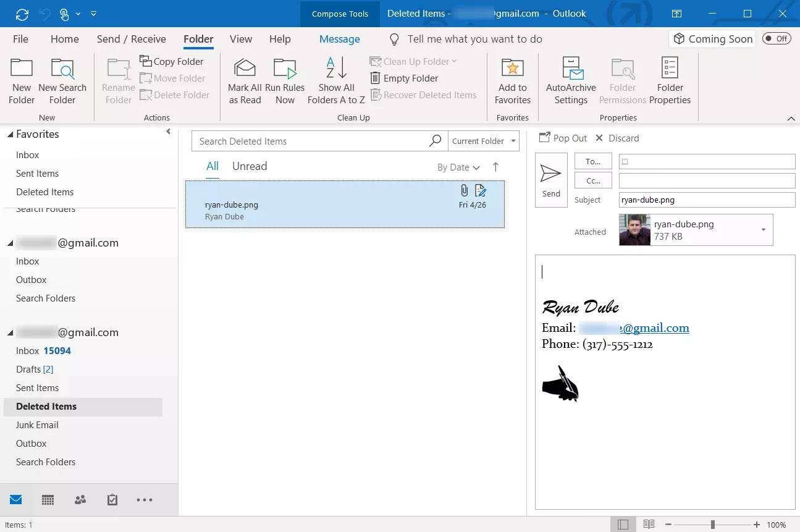Show Unread messages filter
The height and width of the screenshot is (532, 800).
[x=250, y=166]
